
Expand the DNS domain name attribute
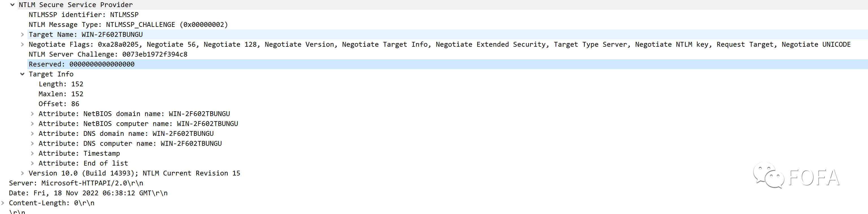pyautogui.click(x=32, y=134)
